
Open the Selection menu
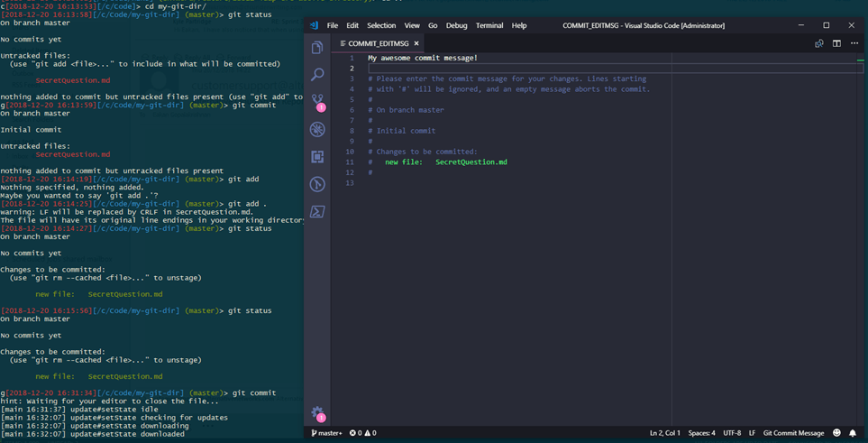[x=381, y=25]
